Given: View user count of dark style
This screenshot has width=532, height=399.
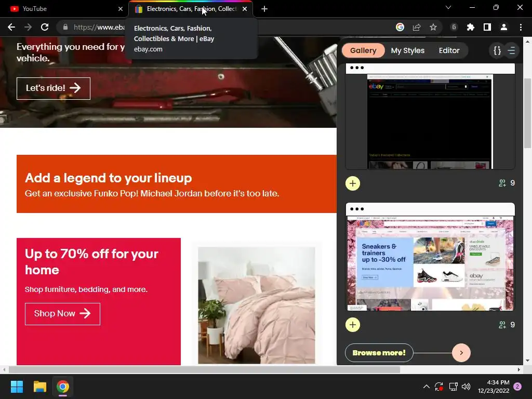Looking at the screenshot, I should click(x=507, y=183).
